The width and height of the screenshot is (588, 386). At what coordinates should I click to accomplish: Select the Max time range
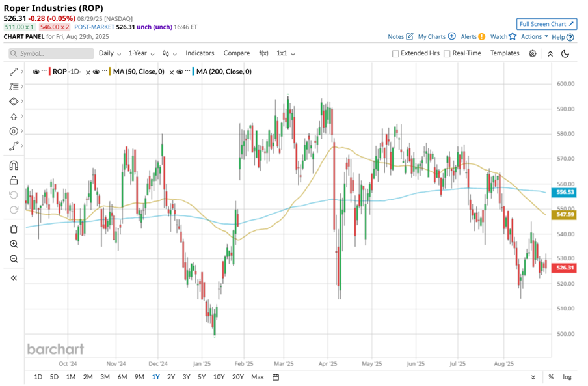[x=258, y=377]
